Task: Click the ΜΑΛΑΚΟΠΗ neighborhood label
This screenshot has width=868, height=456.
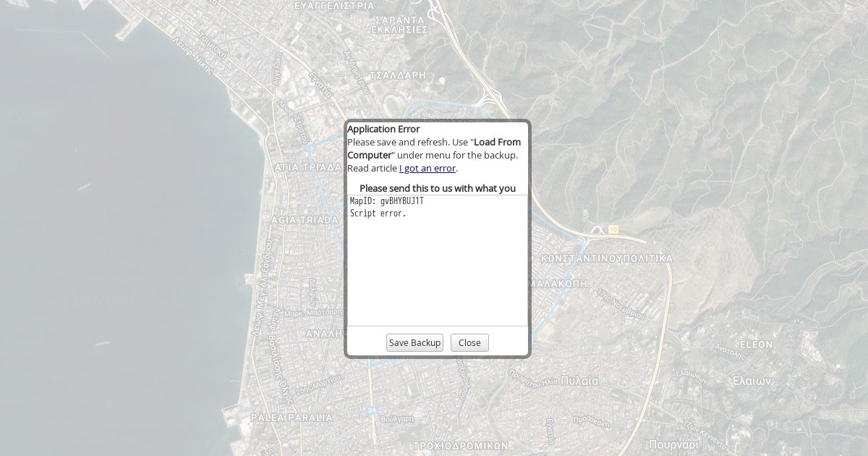Action: pyautogui.click(x=558, y=284)
